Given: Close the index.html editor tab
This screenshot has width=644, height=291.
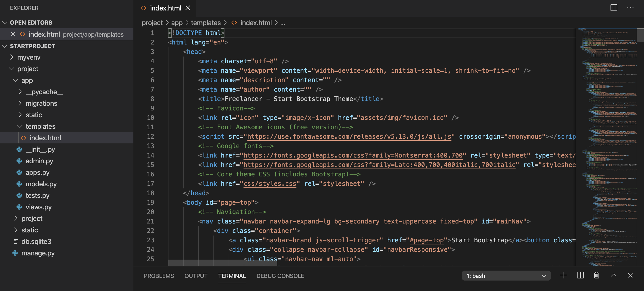Looking at the screenshot, I should [188, 8].
